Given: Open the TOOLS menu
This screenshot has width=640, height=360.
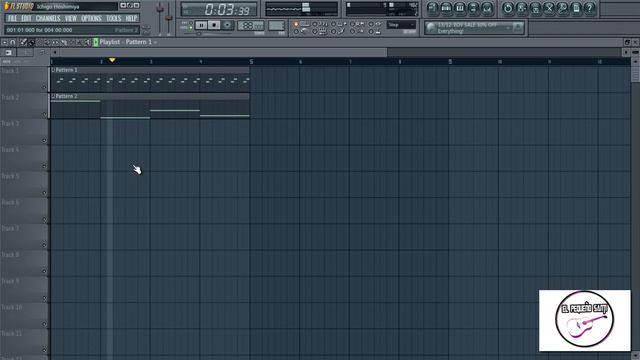Looking at the screenshot, I should (114, 18).
